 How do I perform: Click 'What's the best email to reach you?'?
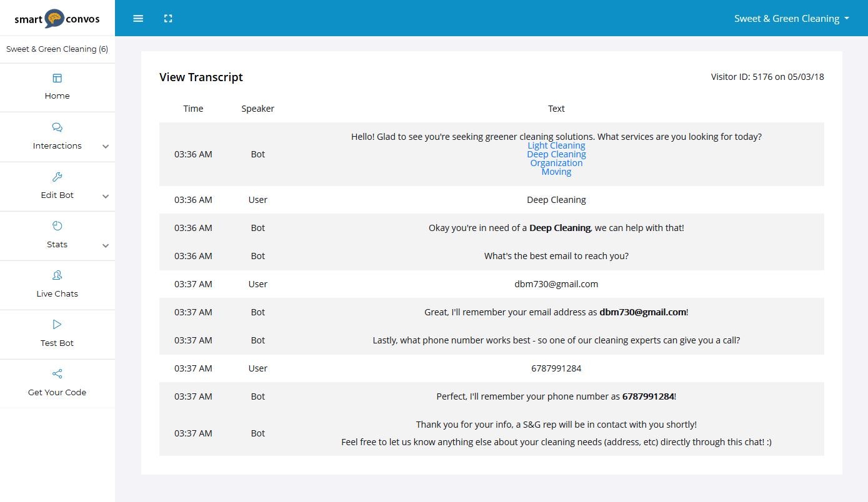556,256
